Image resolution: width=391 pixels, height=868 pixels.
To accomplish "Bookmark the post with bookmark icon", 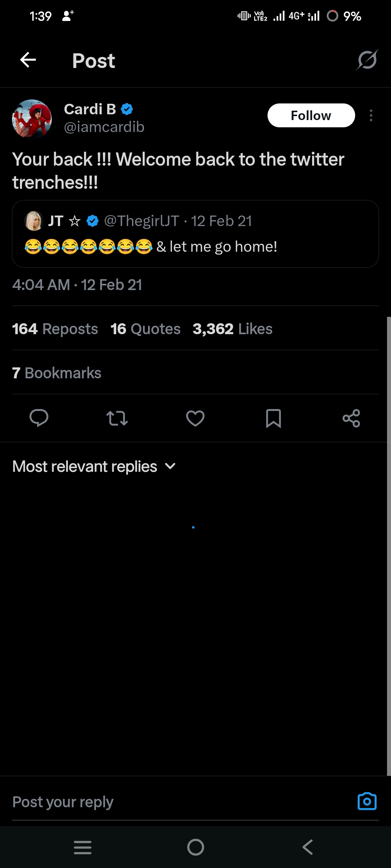I will [273, 418].
